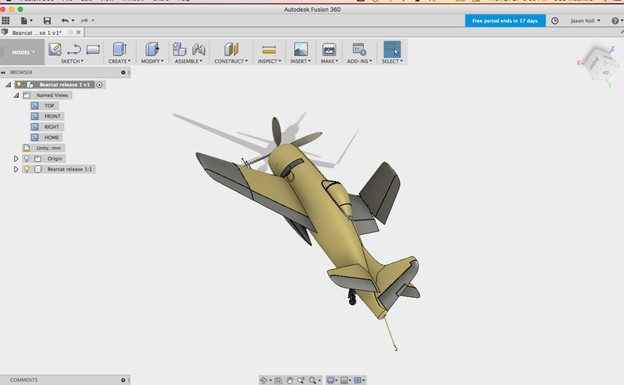The width and height of the screenshot is (624, 385).
Task: Click the Orbit navigation tool
Action: click(264, 381)
